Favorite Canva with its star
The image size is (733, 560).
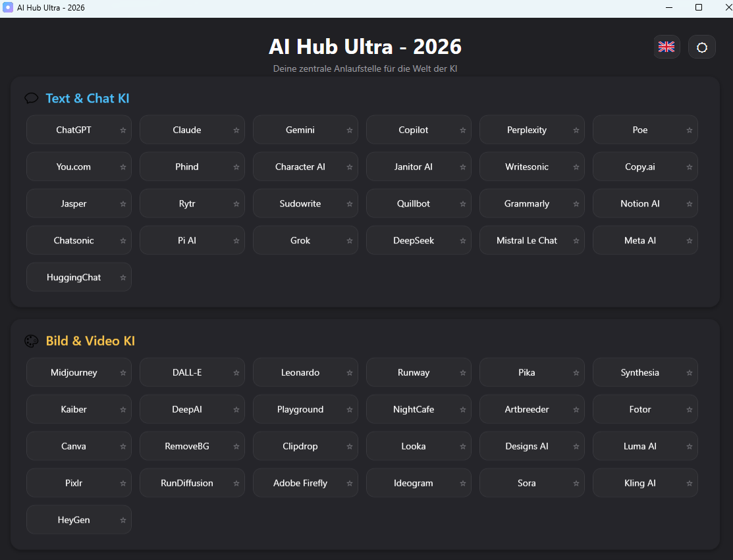pos(123,447)
